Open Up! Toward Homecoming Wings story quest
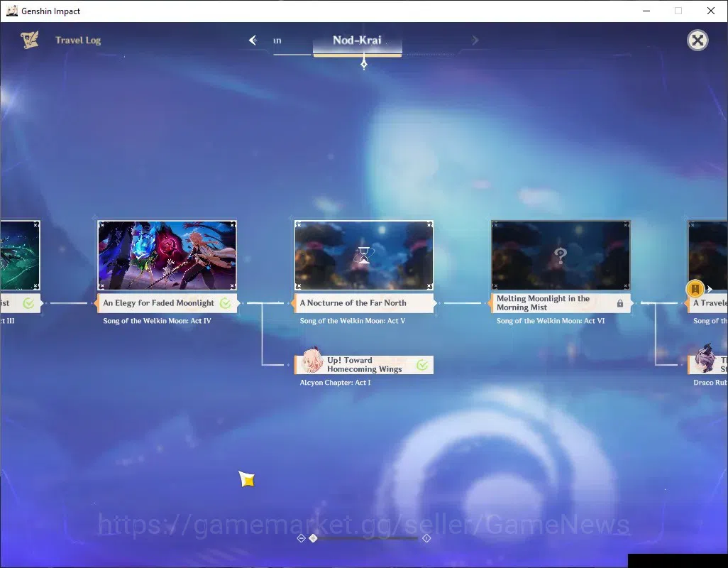This screenshot has height=568, width=728. point(364,364)
